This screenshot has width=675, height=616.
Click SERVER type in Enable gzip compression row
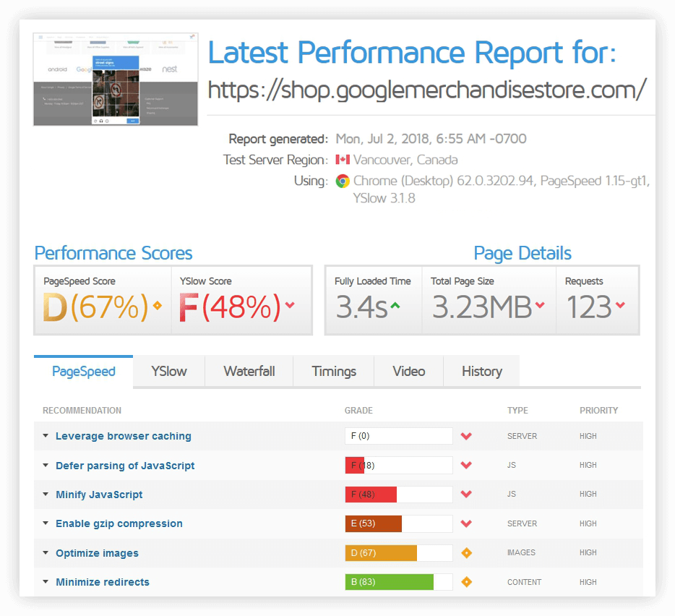pyautogui.click(x=523, y=523)
